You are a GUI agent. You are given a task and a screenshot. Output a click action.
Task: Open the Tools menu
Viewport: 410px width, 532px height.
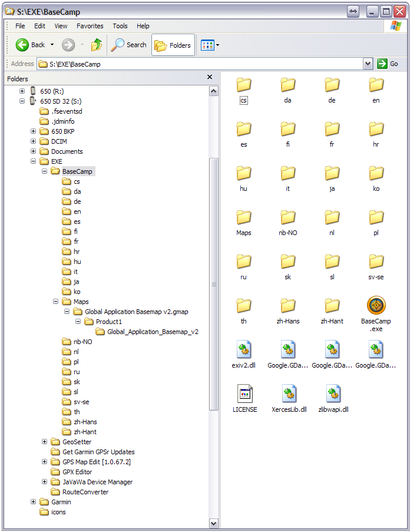pyautogui.click(x=120, y=26)
